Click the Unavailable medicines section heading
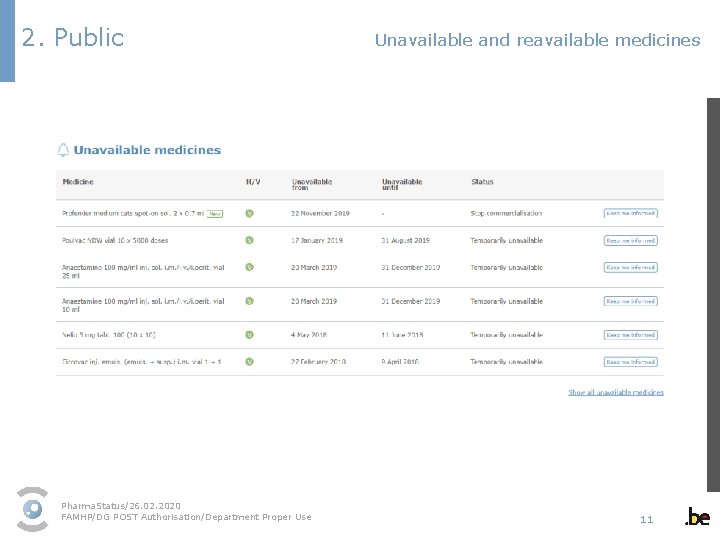 tap(147, 150)
